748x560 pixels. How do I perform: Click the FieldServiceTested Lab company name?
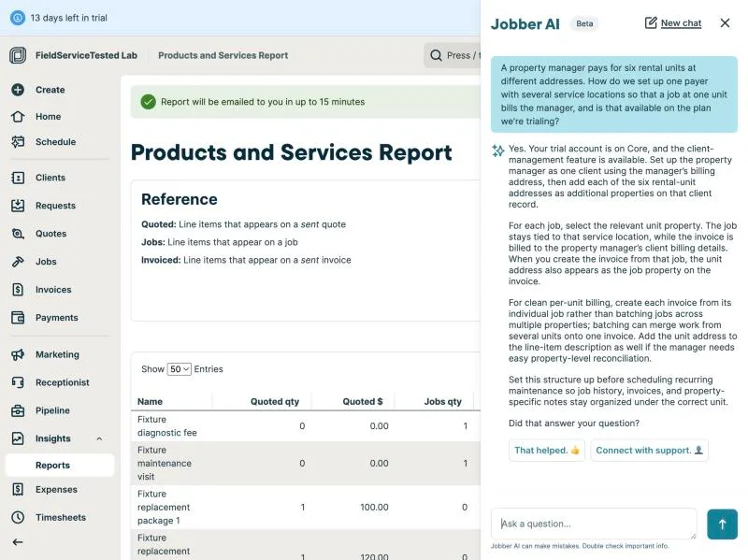pyautogui.click(x=86, y=55)
